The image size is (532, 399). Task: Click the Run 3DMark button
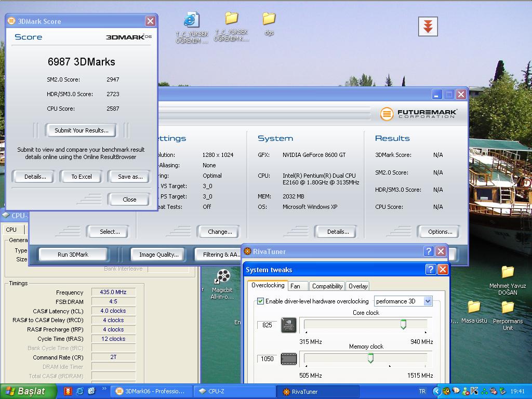(73, 255)
